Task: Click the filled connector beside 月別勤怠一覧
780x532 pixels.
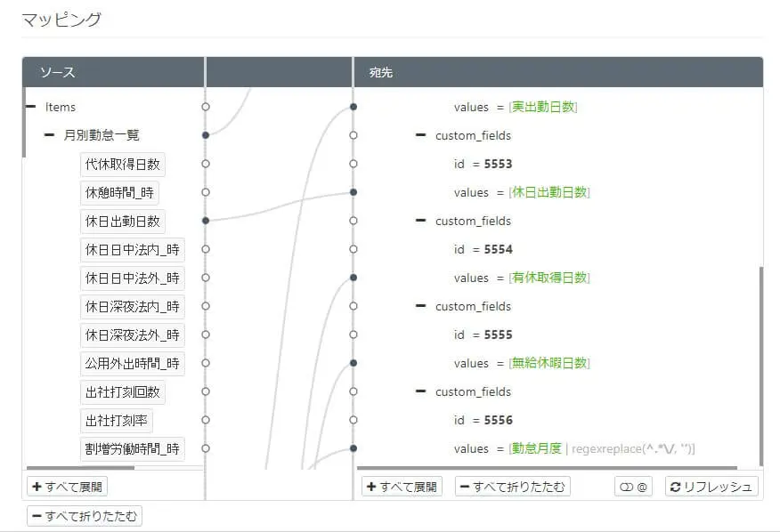Action: pos(206,134)
